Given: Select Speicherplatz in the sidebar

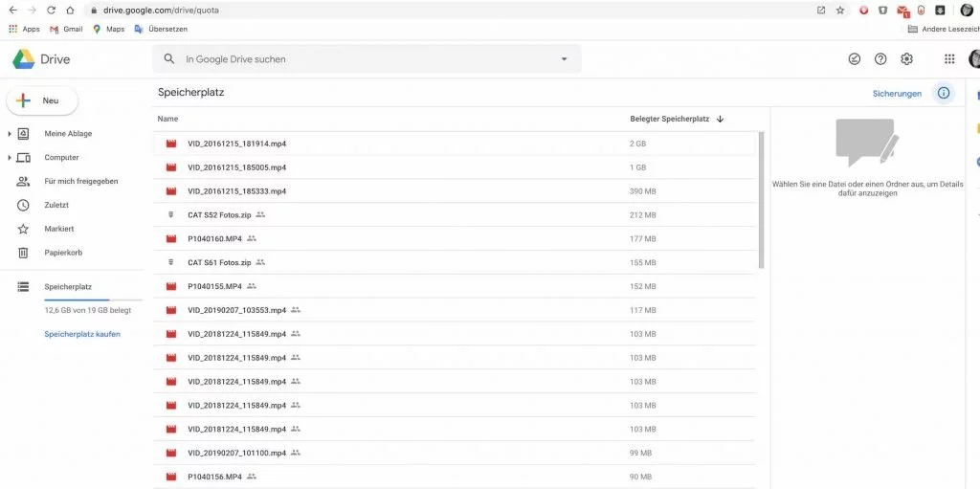Looking at the screenshot, I should pyautogui.click(x=67, y=287).
